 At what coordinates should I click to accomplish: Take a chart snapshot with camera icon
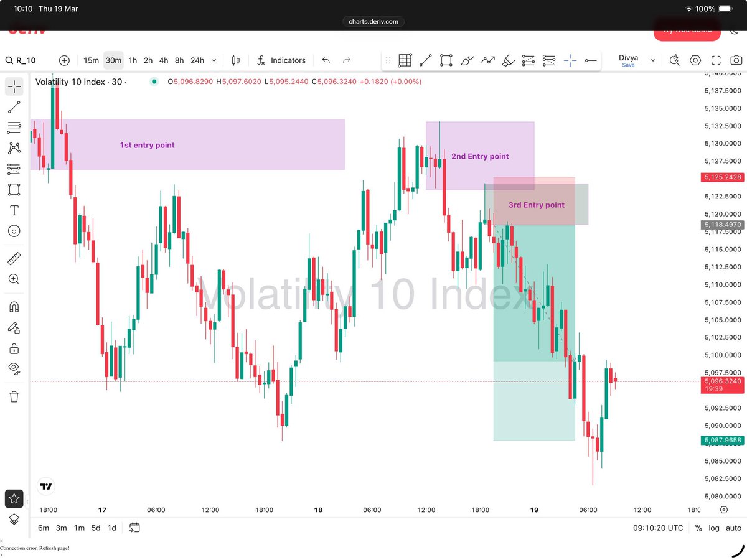tap(736, 60)
